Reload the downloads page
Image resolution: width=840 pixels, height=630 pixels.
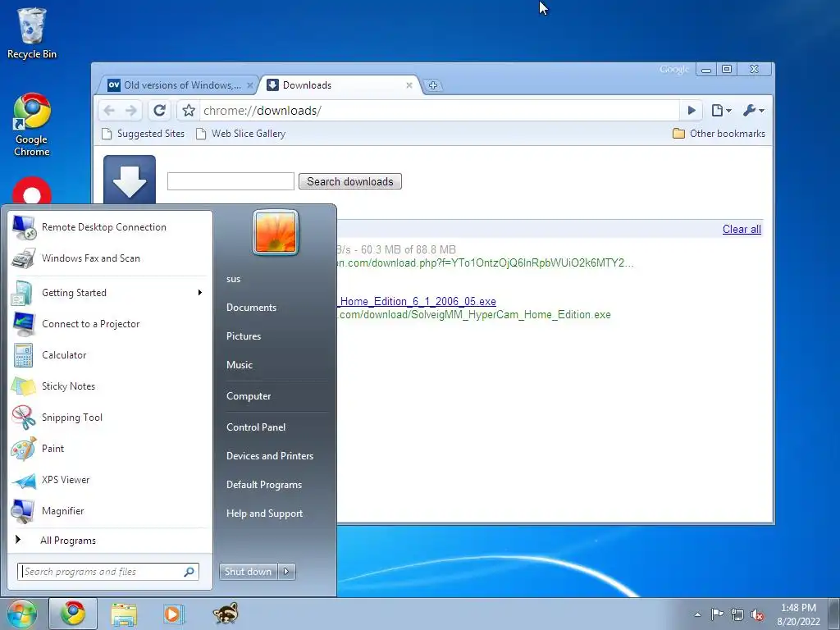(x=159, y=111)
